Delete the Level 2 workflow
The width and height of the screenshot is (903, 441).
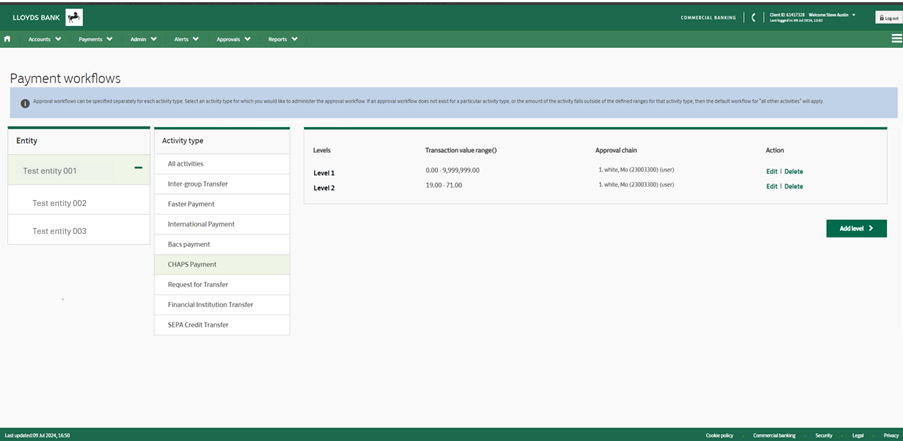coord(794,187)
